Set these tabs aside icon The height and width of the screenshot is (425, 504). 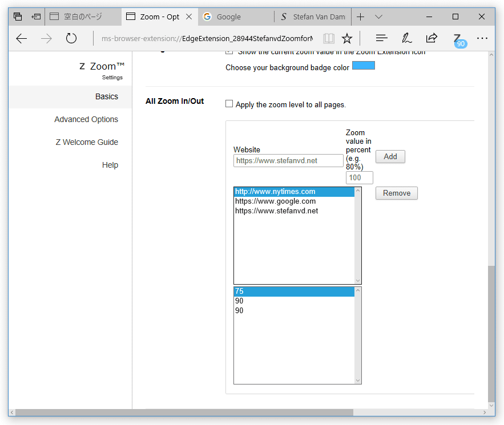pyautogui.click(x=36, y=17)
